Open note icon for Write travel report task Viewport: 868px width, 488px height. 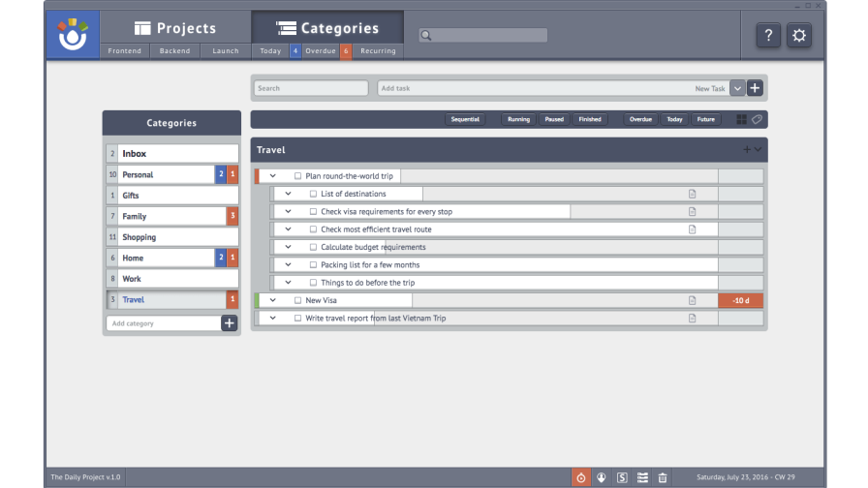(692, 319)
